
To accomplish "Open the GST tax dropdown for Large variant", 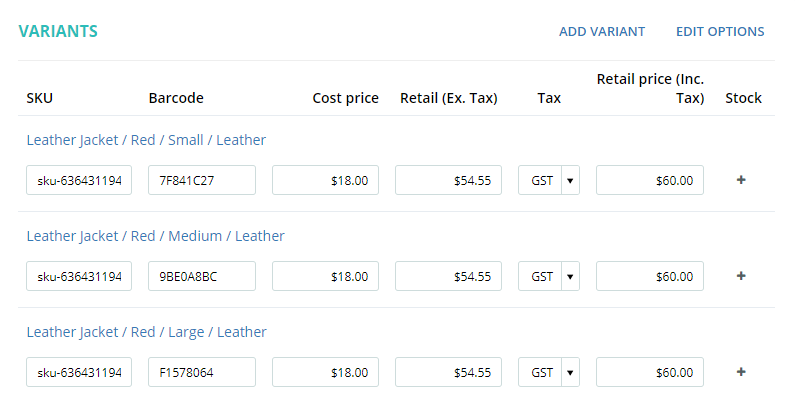I will coord(549,372).
